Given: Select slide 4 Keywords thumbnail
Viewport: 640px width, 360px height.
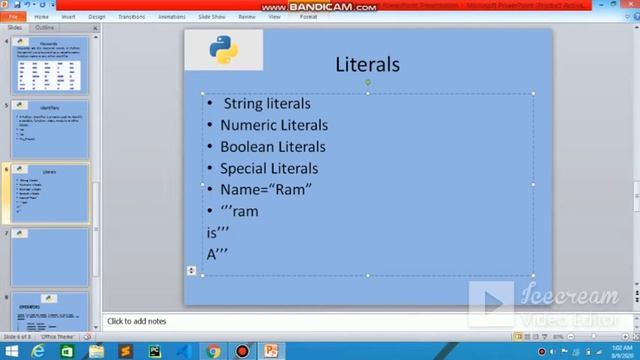Looking at the screenshot, I should point(50,66).
